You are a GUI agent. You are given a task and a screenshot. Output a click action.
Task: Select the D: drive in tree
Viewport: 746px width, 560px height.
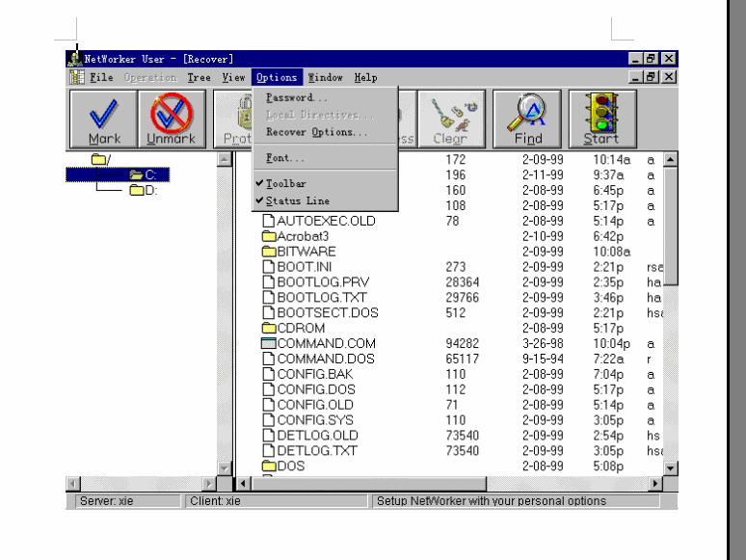(x=144, y=190)
